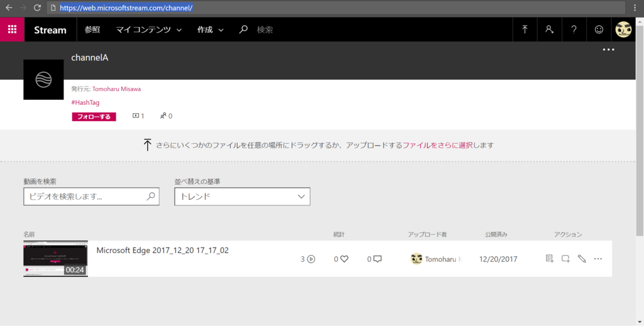Expand the マイ コンテンツ menu

(x=148, y=30)
